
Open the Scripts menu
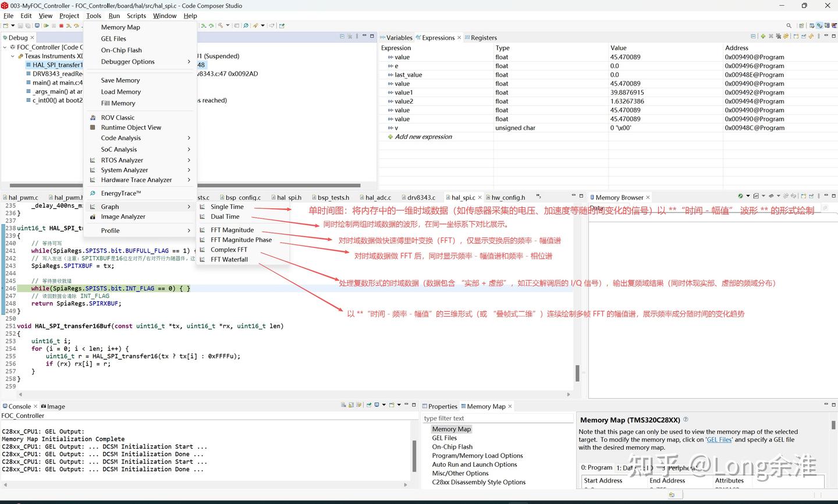136,16
